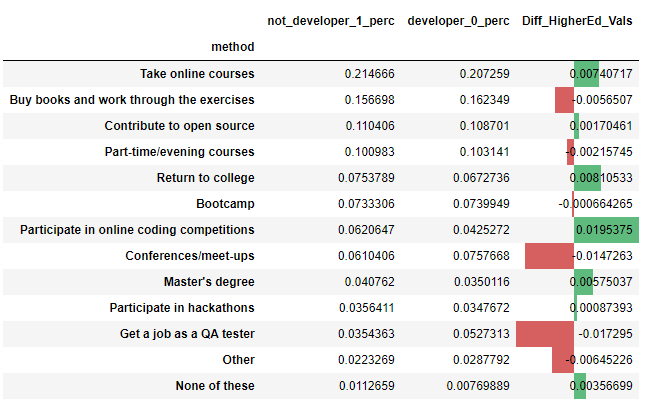Click the difference value 0.00810533
This screenshot has width=647, height=403.
coord(601,177)
